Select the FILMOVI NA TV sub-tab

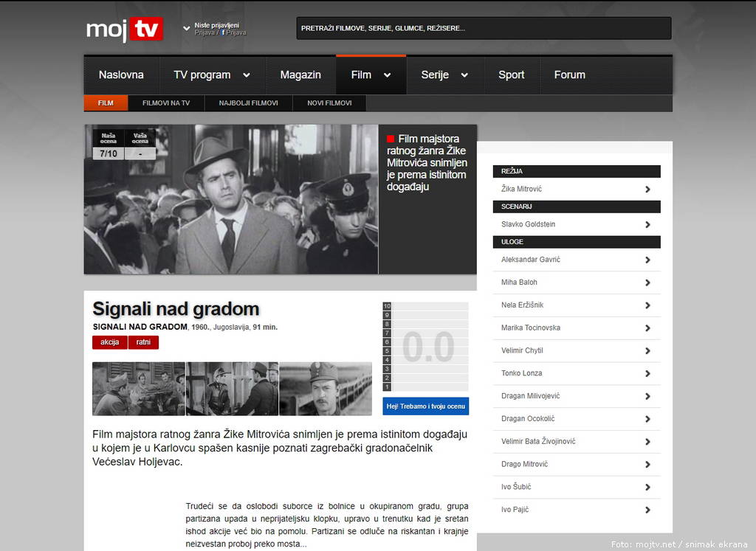166,103
